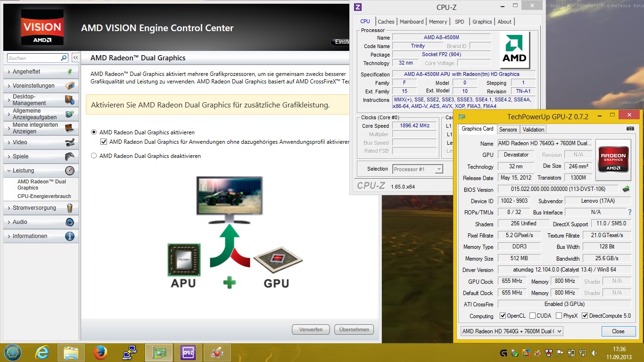Open the Memory tab in CPU-Z
This screenshot has width=644, height=362.
coord(438,22)
